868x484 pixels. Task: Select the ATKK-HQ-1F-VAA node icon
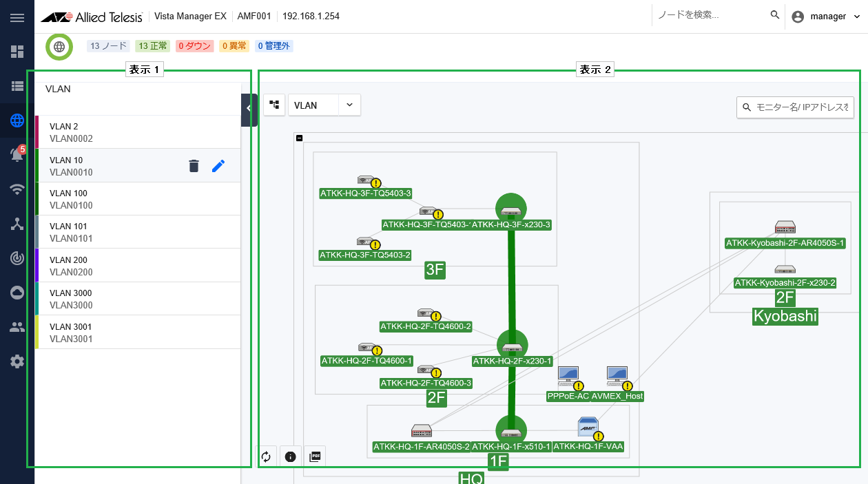(x=588, y=428)
